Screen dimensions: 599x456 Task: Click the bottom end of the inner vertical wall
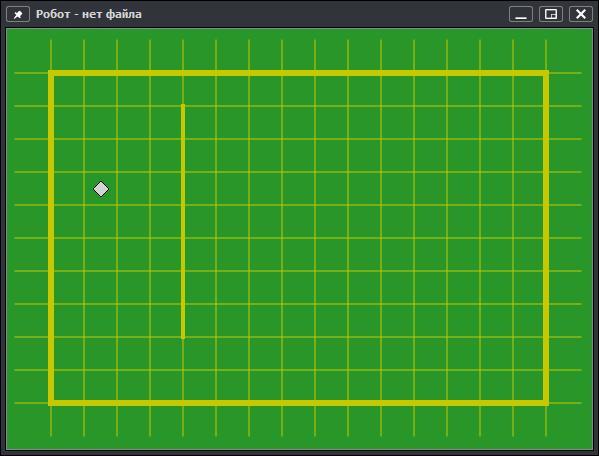click(x=183, y=336)
